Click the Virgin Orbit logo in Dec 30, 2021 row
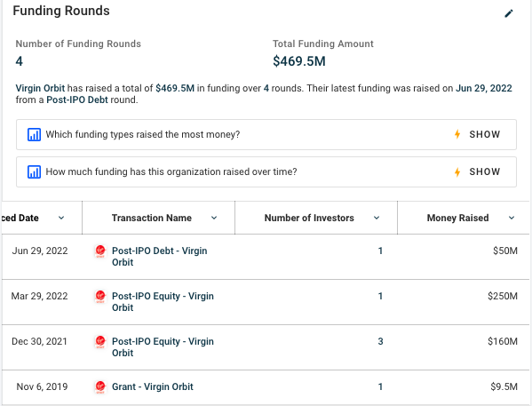532x406 pixels. (x=100, y=341)
